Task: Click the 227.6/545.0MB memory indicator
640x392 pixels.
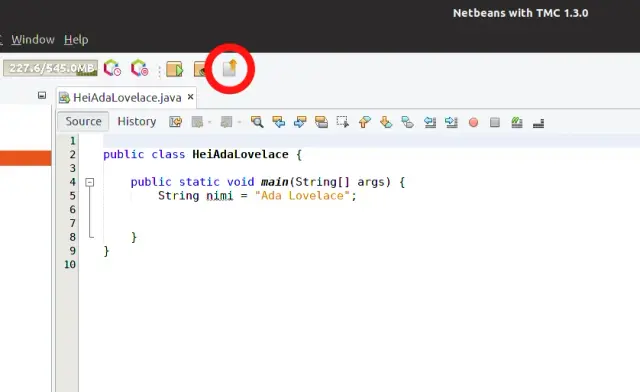Action: 51,68
